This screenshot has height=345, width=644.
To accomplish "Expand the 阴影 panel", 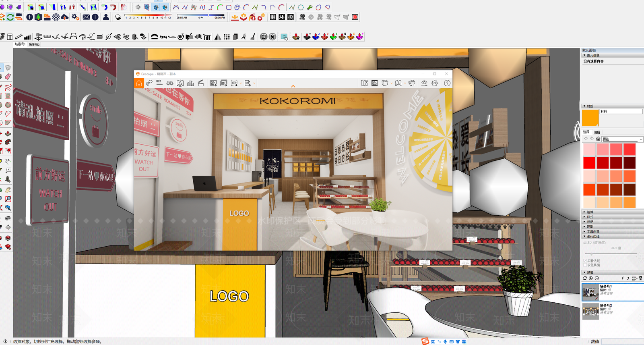I will coord(612,227).
